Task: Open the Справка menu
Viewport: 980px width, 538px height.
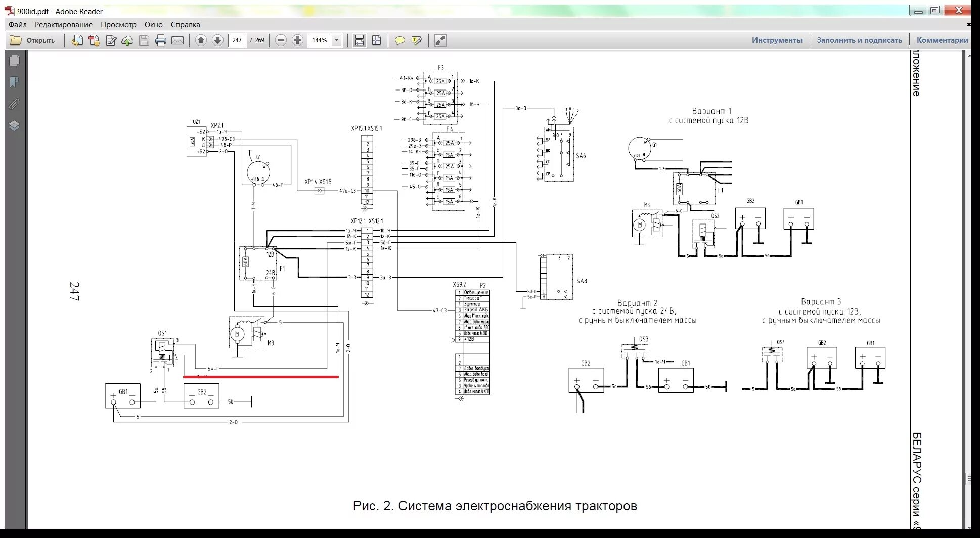Action: 185,24
